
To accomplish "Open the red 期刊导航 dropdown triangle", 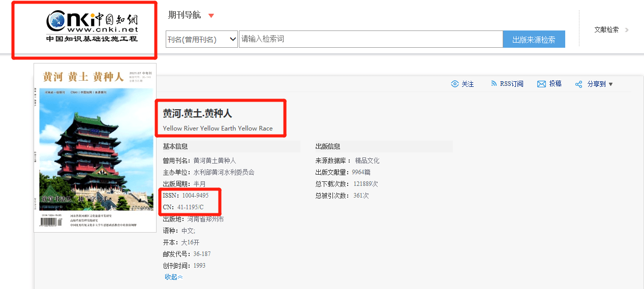I will 211,16.
